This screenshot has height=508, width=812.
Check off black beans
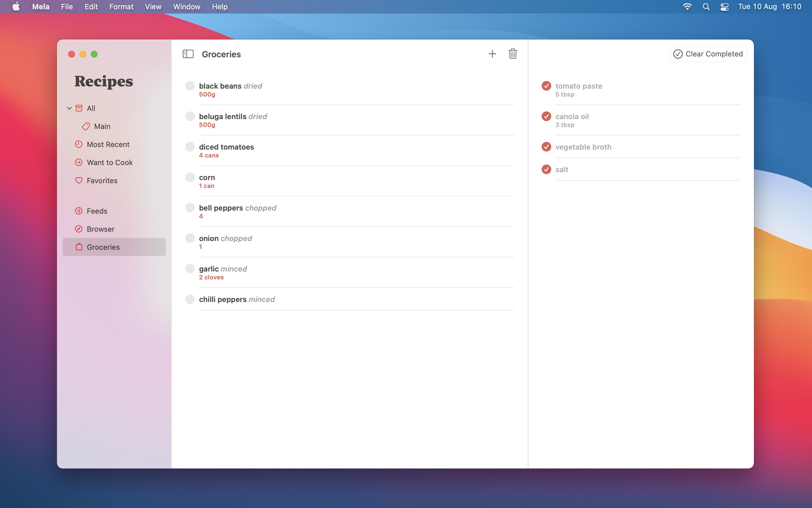[190, 86]
